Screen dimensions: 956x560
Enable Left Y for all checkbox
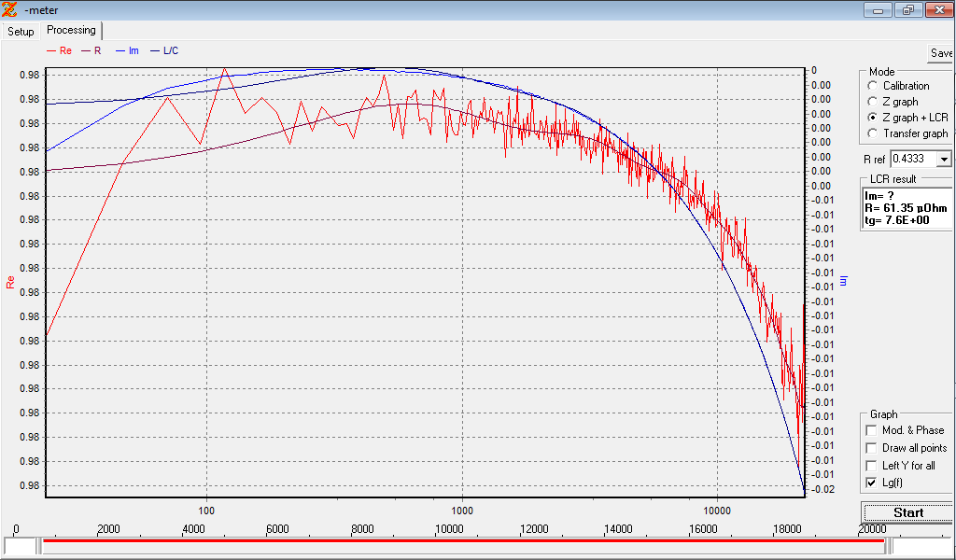(x=871, y=466)
